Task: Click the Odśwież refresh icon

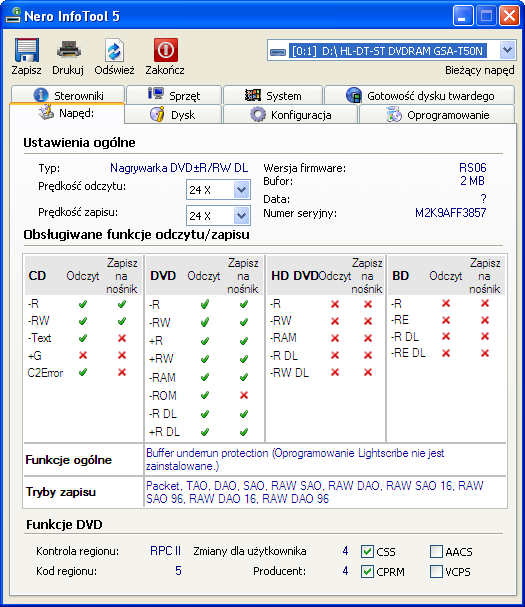Action: (x=114, y=50)
